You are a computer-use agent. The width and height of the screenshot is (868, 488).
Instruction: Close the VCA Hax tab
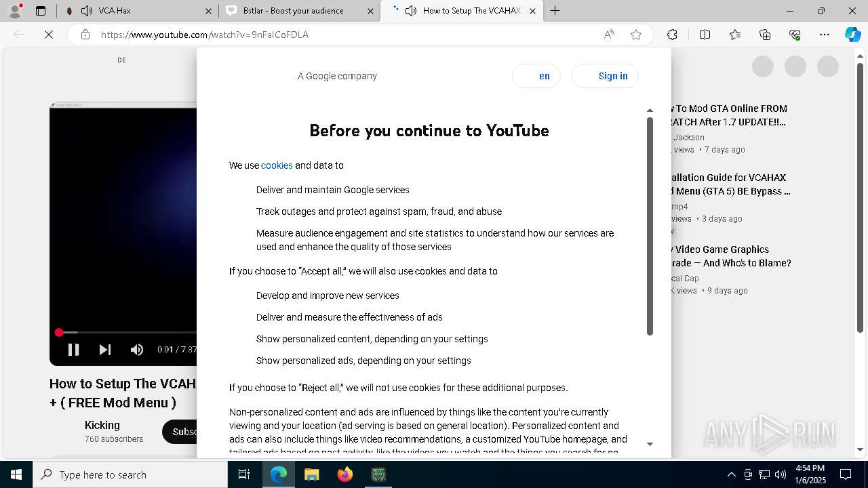209,11
